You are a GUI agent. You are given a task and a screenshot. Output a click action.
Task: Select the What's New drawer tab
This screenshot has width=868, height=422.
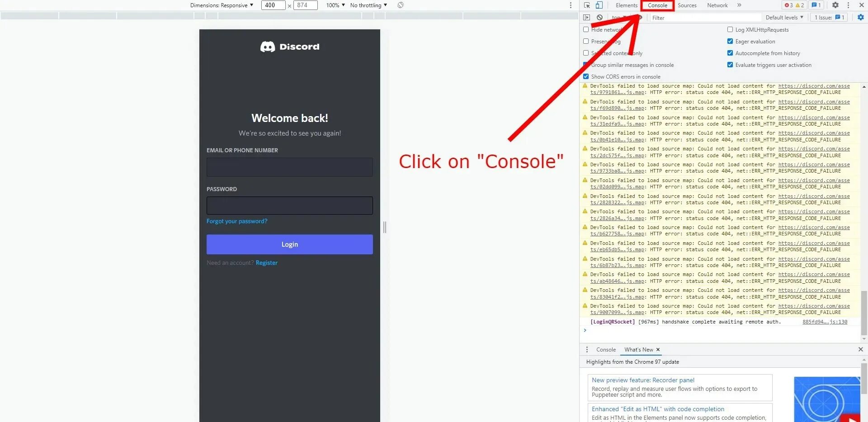point(639,350)
